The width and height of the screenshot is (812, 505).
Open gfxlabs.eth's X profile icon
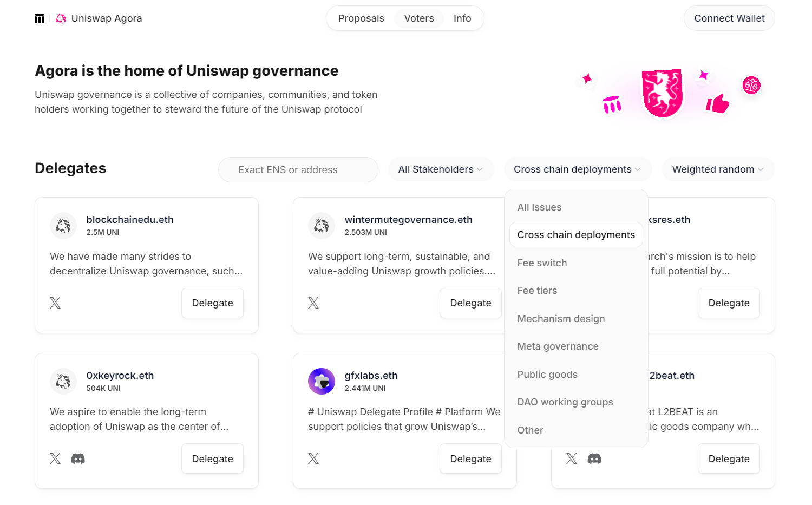[313, 459]
